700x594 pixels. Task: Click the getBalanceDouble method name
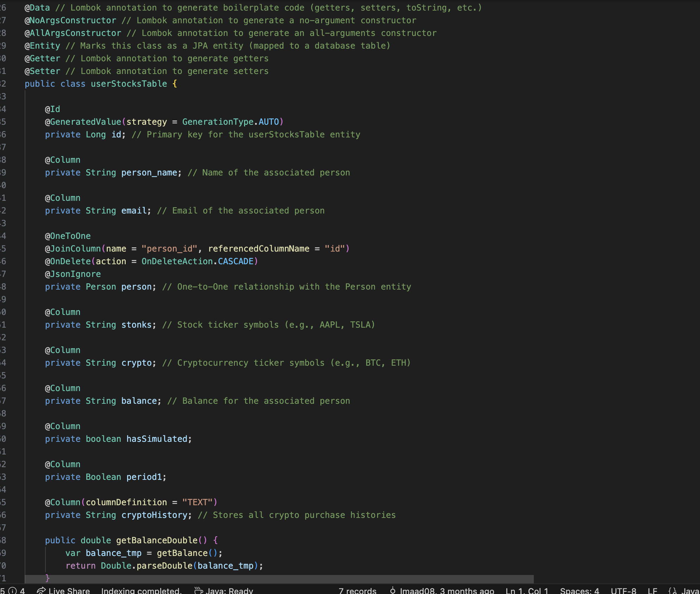pyautogui.click(x=157, y=540)
